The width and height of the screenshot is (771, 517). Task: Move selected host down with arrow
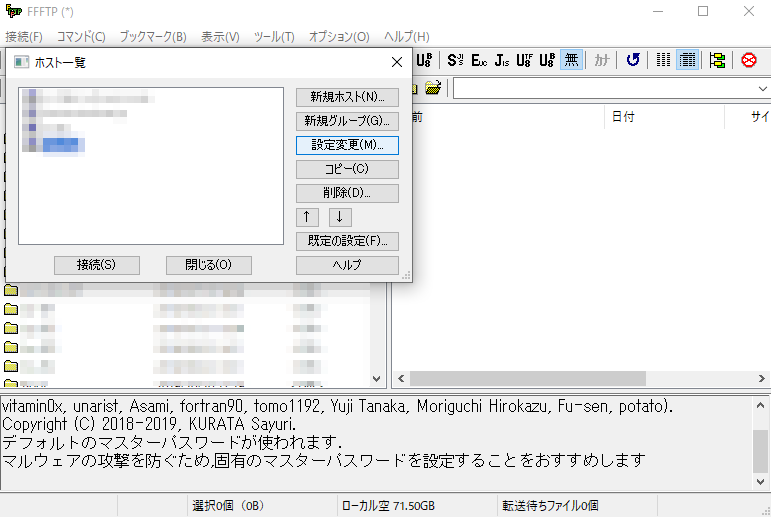coord(340,217)
